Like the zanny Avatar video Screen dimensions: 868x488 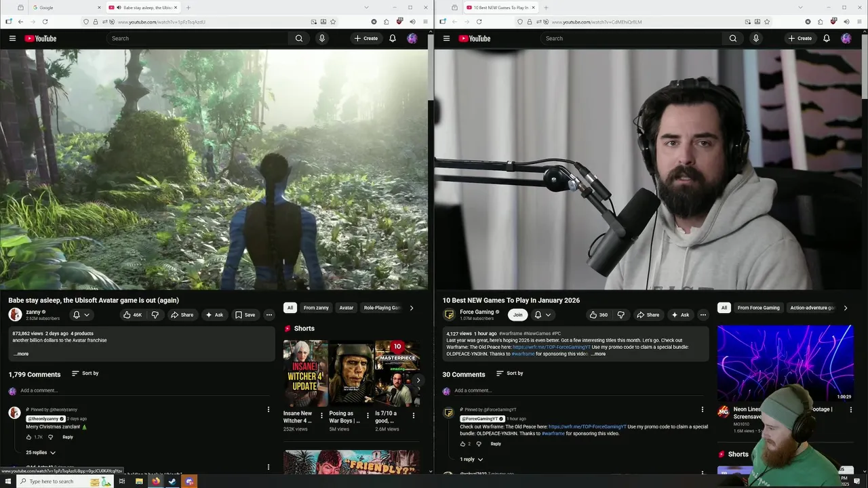tap(132, 314)
